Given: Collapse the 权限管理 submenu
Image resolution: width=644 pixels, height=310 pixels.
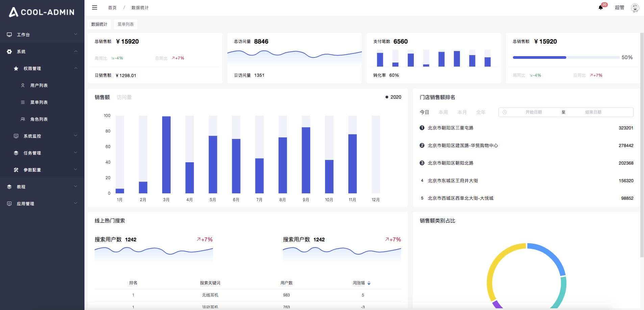Looking at the screenshot, I should click(x=76, y=68).
